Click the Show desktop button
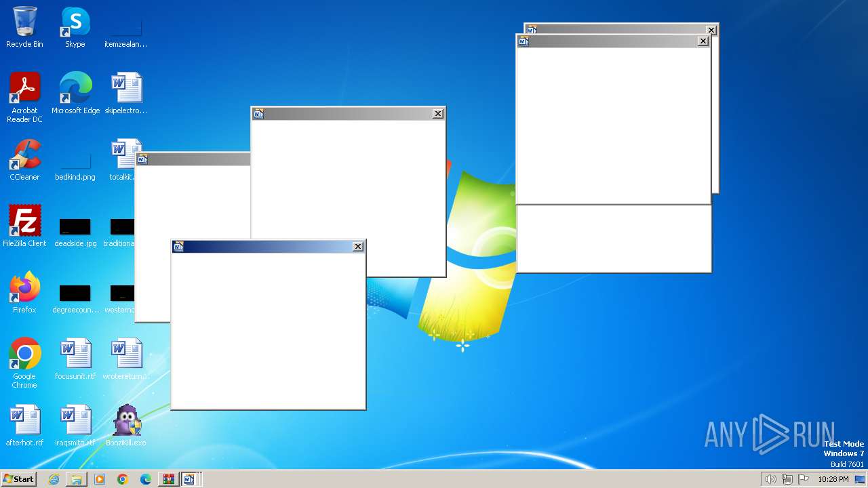 pos(861,479)
